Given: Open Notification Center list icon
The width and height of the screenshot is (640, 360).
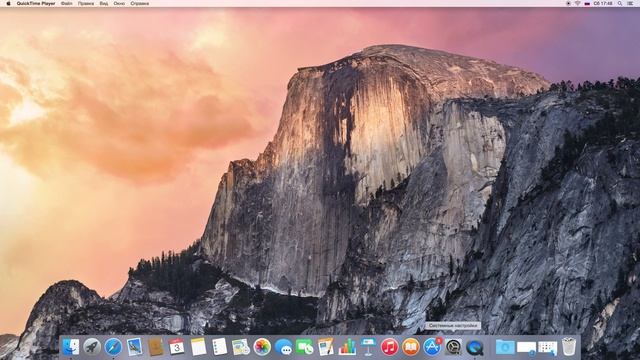Looking at the screenshot, I should pyautogui.click(x=630, y=3).
